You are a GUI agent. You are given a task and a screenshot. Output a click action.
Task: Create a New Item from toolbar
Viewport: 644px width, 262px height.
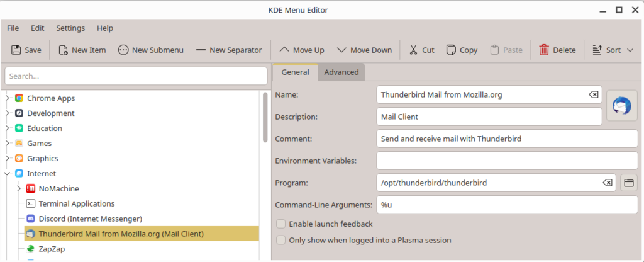tap(82, 50)
